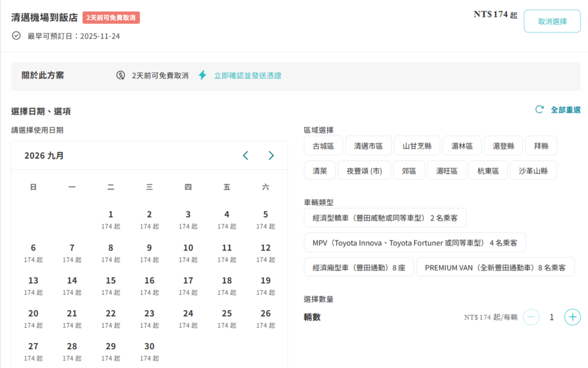
Task: Open 立即確認並發送憑證 link
Action: (247, 76)
